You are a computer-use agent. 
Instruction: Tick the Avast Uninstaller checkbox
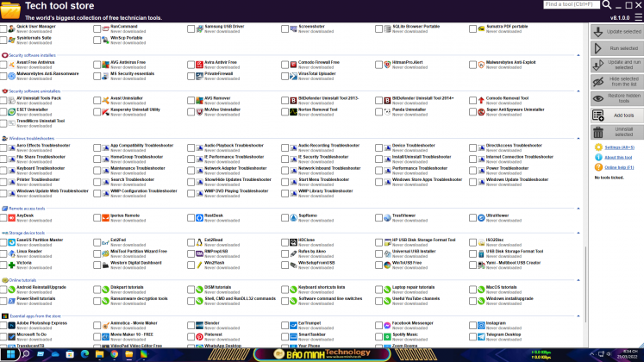97,101
